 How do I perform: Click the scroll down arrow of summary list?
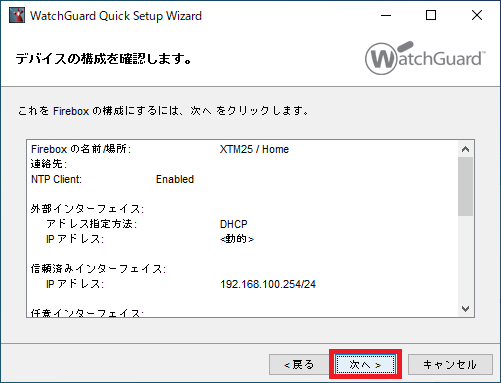tap(466, 309)
